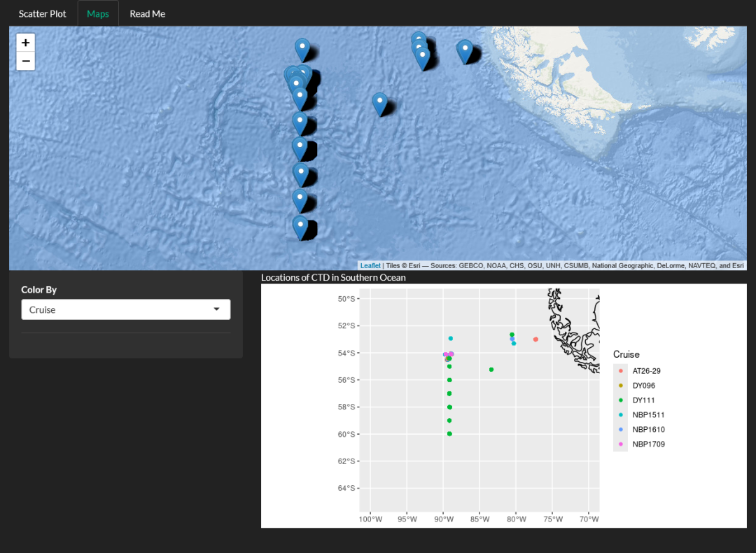This screenshot has width=756, height=553.
Task: Select the southernmost marker pin in the western column
Action: [x=301, y=223]
